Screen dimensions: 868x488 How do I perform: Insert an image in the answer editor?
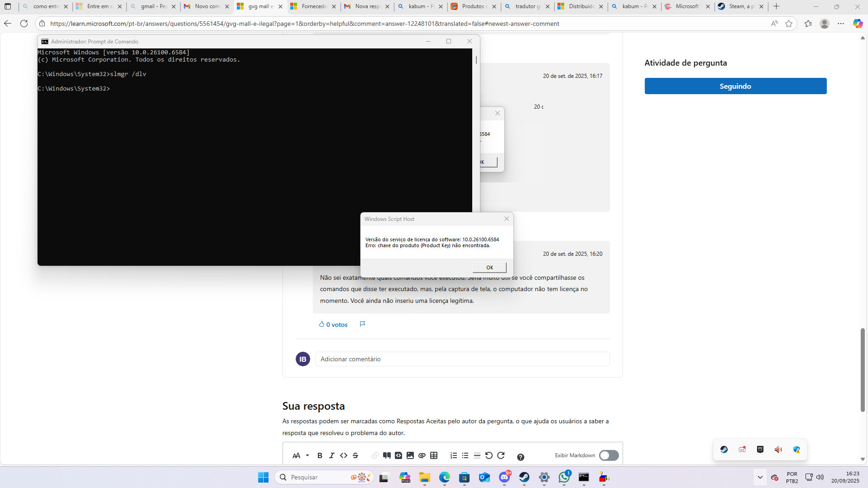410,455
